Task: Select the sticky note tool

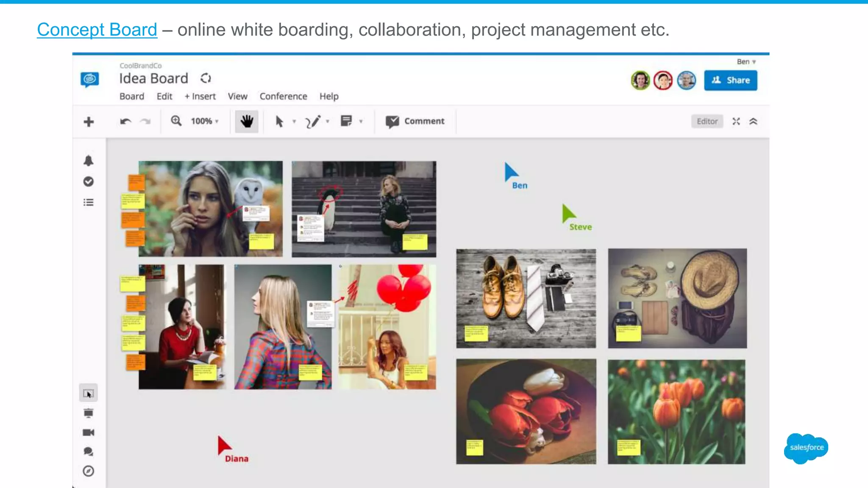Action: tap(346, 121)
